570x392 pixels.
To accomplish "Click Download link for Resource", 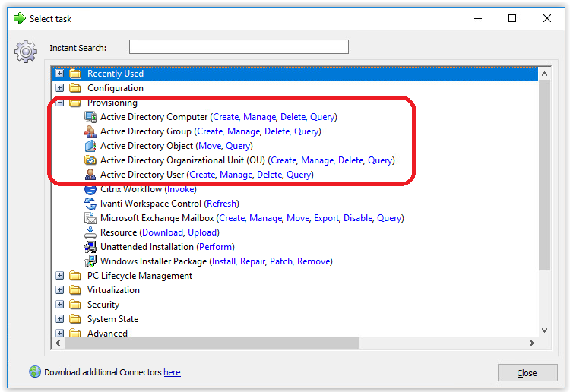I will [163, 232].
